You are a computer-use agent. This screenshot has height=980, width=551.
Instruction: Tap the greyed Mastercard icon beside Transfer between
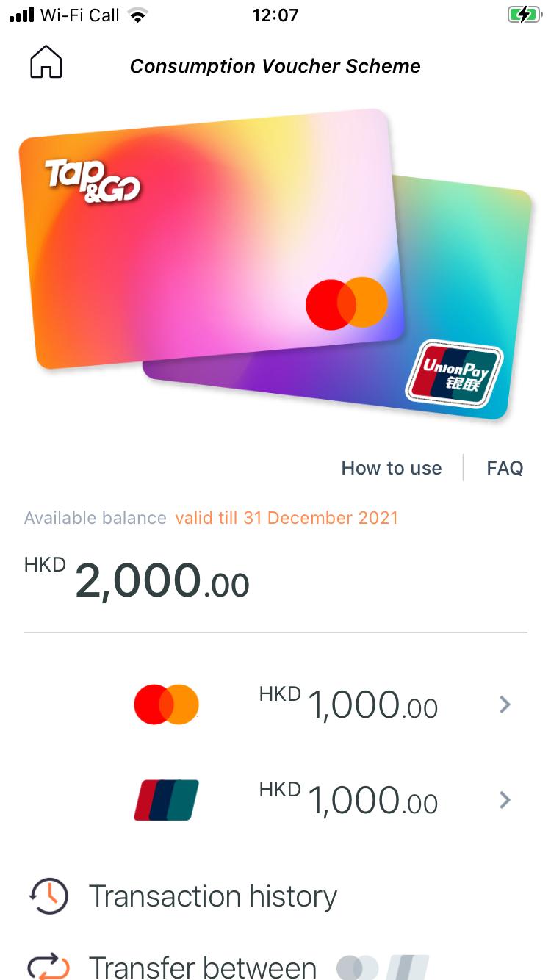pos(357,967)
